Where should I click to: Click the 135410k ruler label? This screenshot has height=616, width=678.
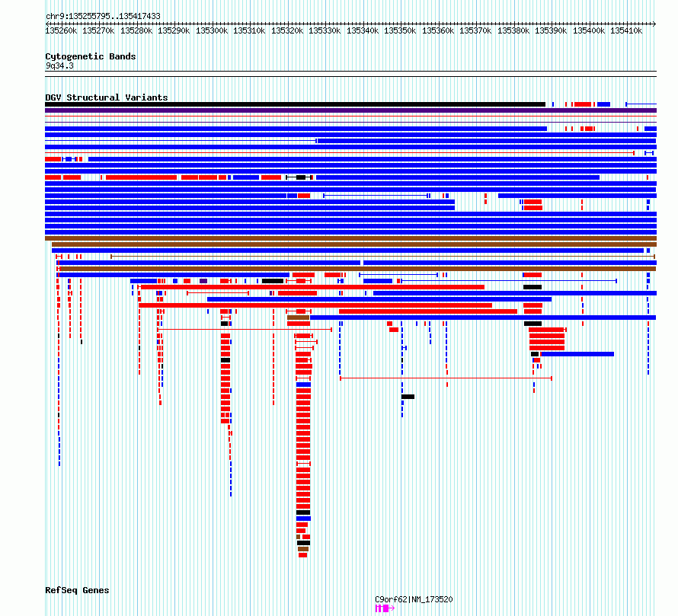coord(626,30)
